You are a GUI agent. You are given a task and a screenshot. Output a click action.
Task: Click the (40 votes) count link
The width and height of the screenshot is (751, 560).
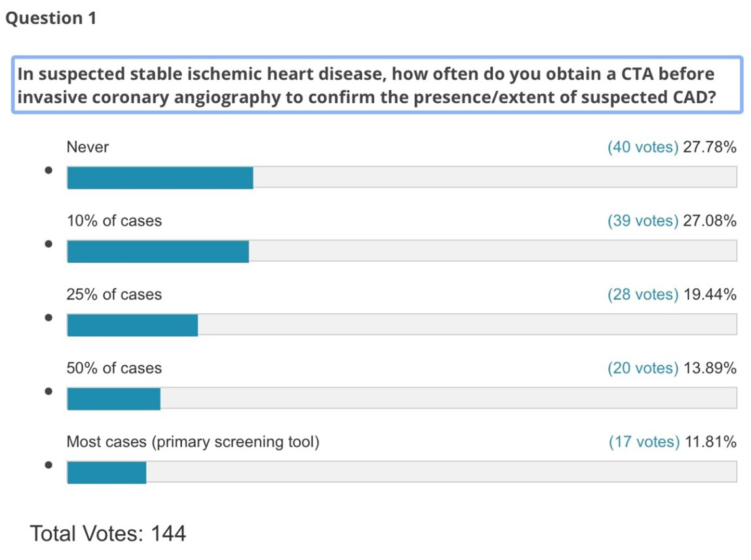pos(642,147)
